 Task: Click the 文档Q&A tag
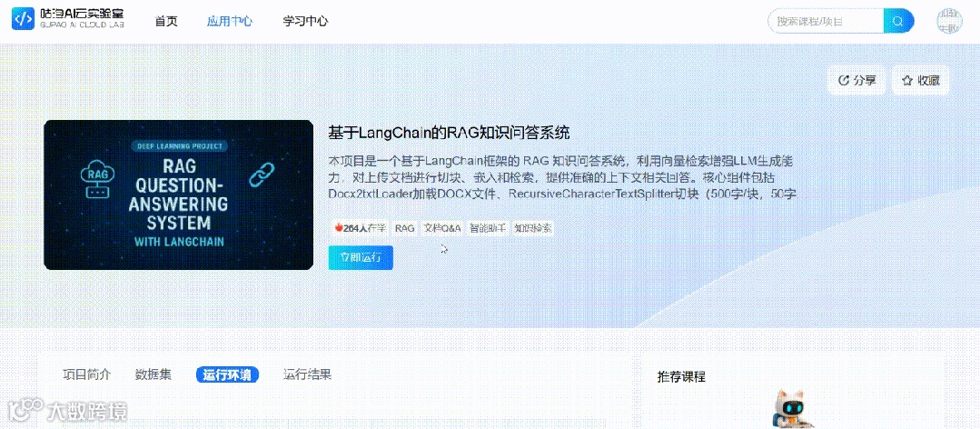pyautogui.click(x=442, y=228)
